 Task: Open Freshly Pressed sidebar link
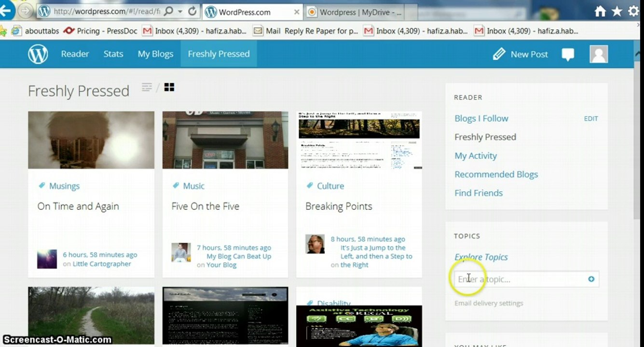click(485, 137)
